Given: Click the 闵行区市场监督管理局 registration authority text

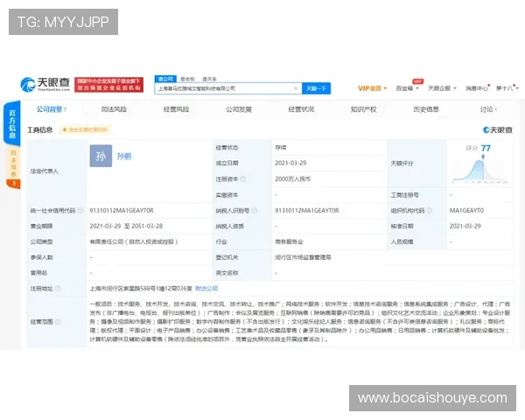Looking at the screenshot, I should (303, 257).
